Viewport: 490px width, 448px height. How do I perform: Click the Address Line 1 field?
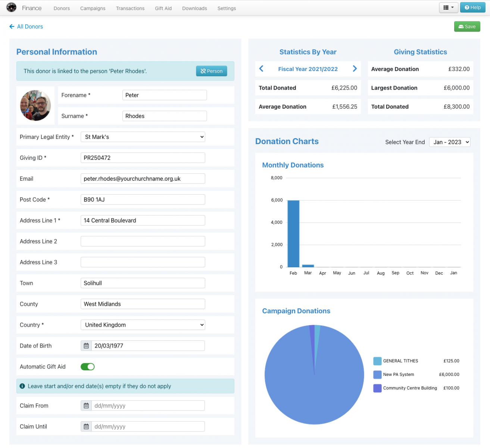(x=143, y=220)
